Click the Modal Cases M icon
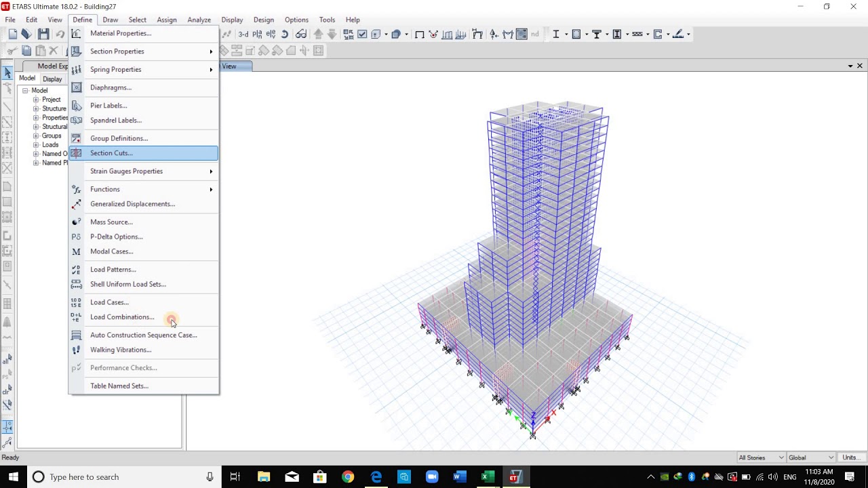The height and width of the screenshot is (488, 868). pyautogui.click(x=77, y=251)
